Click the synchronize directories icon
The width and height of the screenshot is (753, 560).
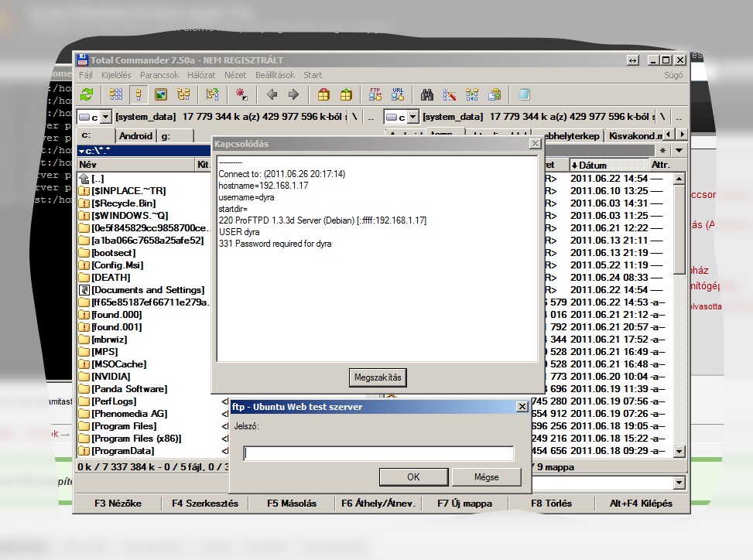(x=472, y=94)
